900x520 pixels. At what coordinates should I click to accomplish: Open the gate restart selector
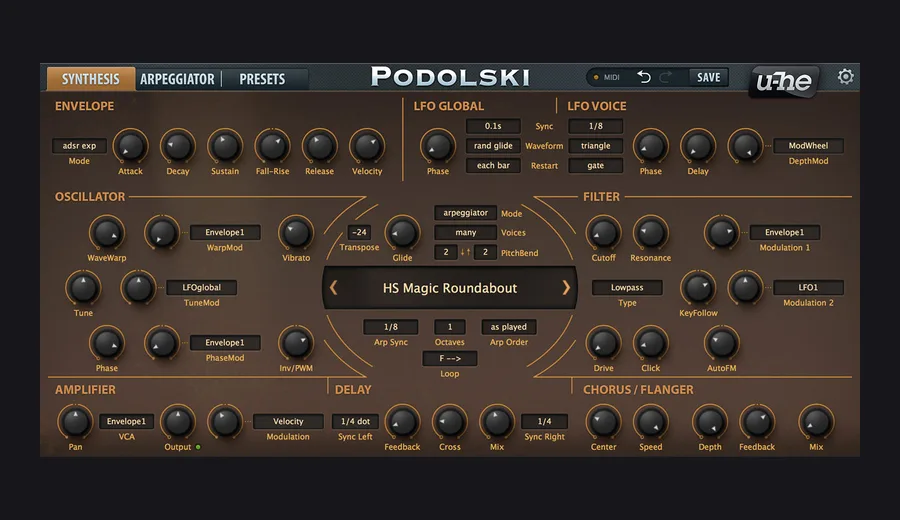point(596,165)
